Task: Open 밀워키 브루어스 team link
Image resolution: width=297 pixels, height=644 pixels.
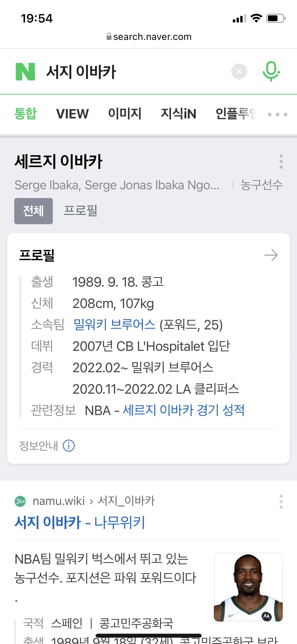Action: click(x=114, y=325)
